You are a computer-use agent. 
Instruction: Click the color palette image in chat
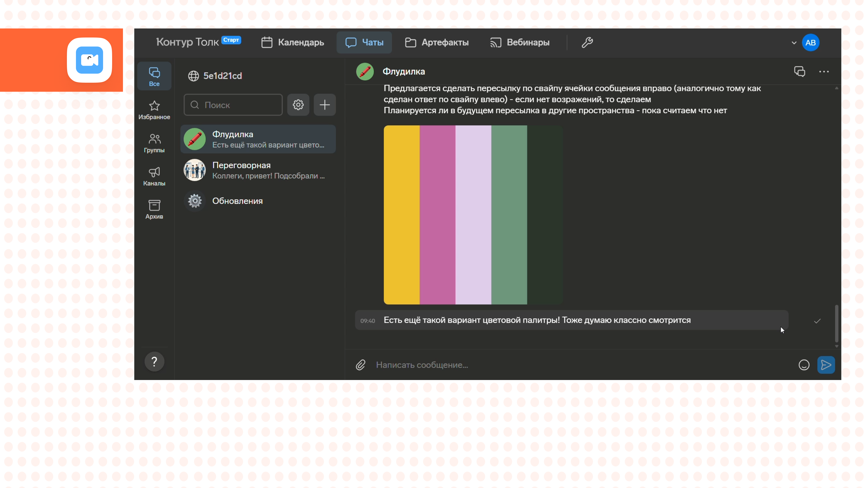(x=473, y=215)
